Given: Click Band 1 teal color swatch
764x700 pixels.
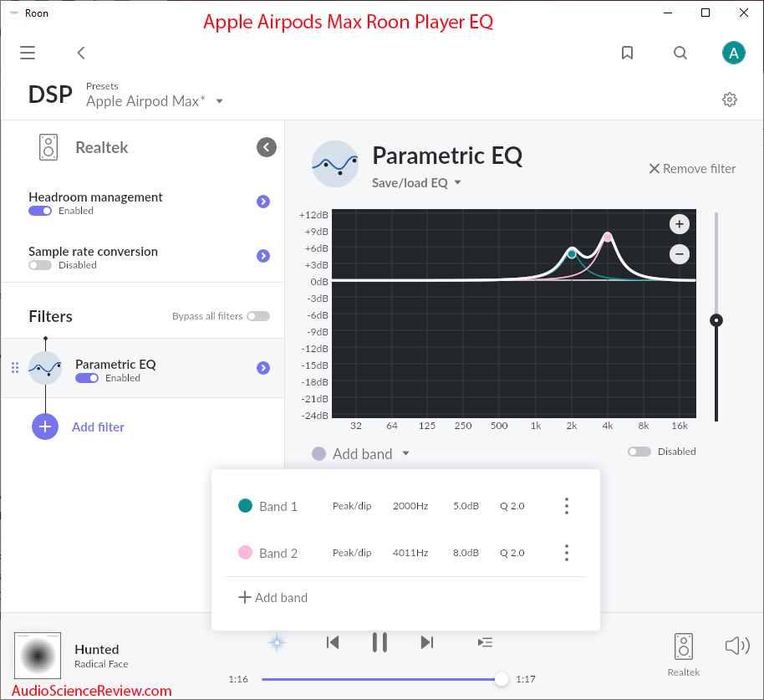Looking at the screenshot, I should coord(245,505).
